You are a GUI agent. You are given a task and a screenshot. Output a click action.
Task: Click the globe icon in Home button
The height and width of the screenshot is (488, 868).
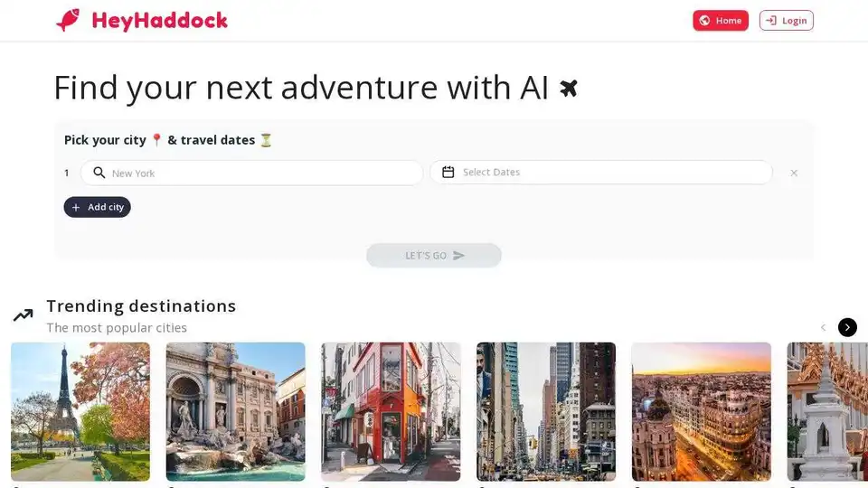704,21
